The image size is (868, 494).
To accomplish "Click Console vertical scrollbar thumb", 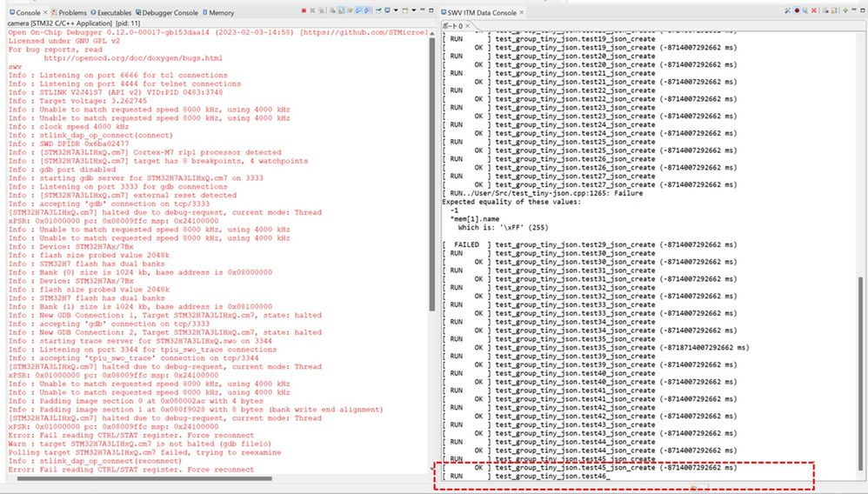I will pos(432,175).
